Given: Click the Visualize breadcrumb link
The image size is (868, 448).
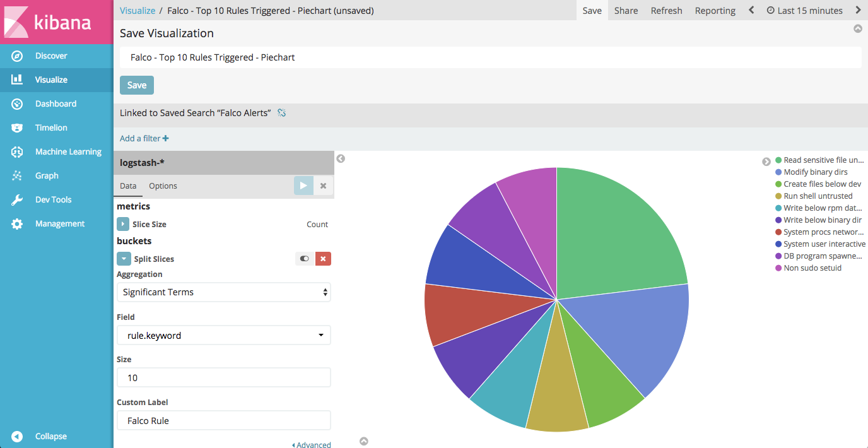Looking at the screenshot, I should (x=138, y=11).
